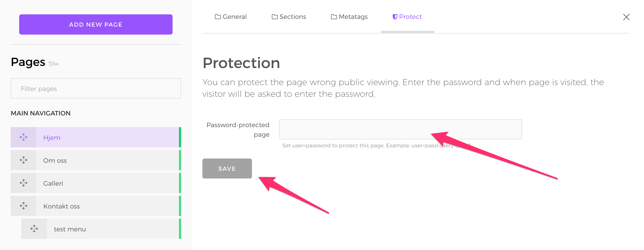Image resolution: width=644 pixels, height=250 pixels.
Task: Click the shield icon on Protect tab
Action: pyautogui.click(x=395, y=17)
